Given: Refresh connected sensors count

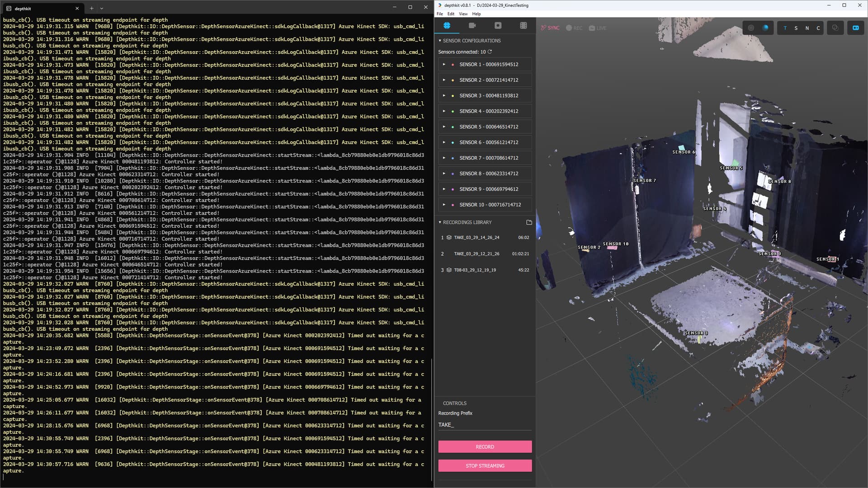Looking at the screenshot, I should (490, 52).
